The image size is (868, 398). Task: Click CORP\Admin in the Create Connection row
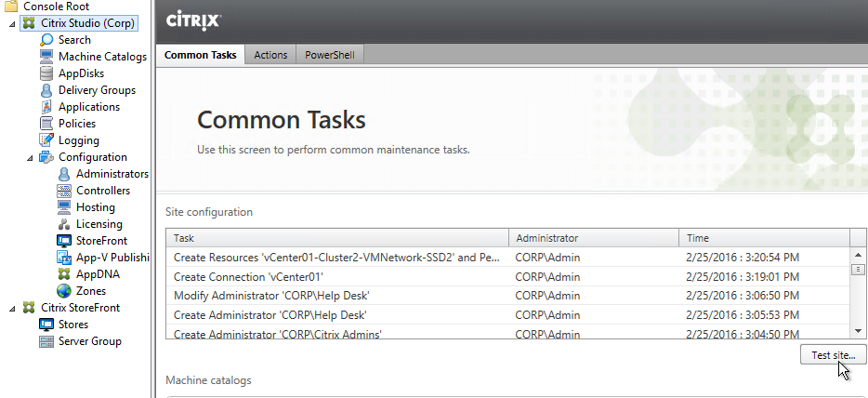pyautogui.click(x=547, y=277)
